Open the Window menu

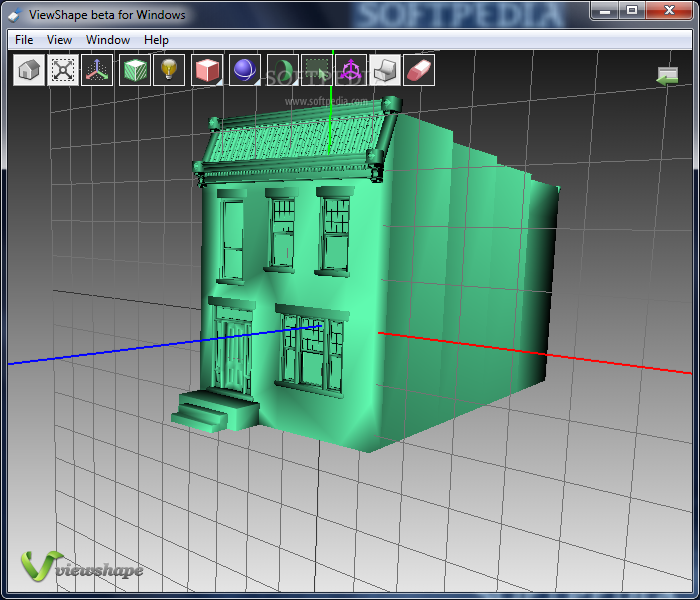[x=108, y=40]
